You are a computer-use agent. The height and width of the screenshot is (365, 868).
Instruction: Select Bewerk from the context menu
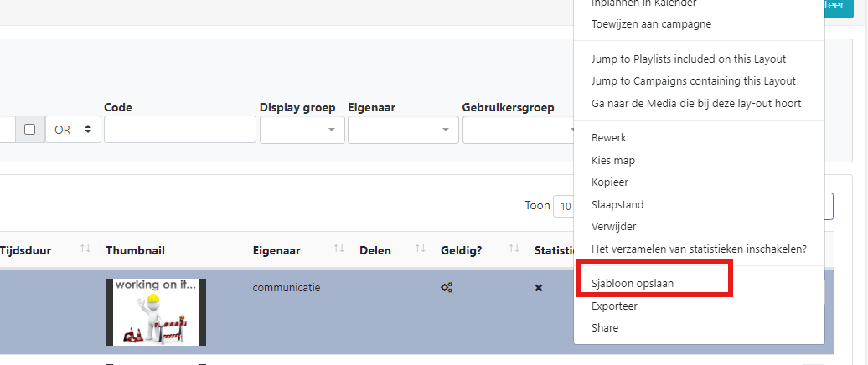pyautogui.click(x=608, y=137)
